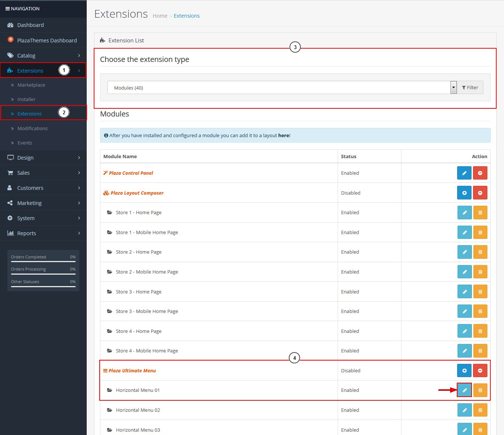This screenshot has height=435, width=504.
Task: Open Dashboard from sidebar
Action: (x=43, y=25)
